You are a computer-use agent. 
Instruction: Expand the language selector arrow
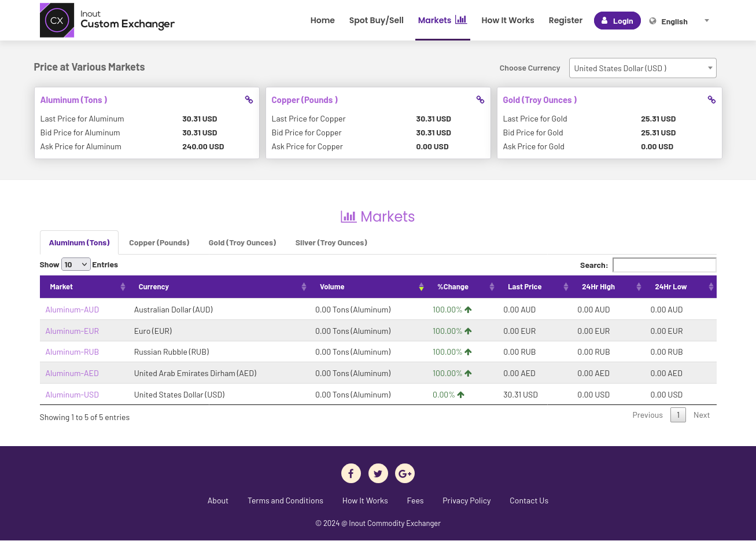706,20
